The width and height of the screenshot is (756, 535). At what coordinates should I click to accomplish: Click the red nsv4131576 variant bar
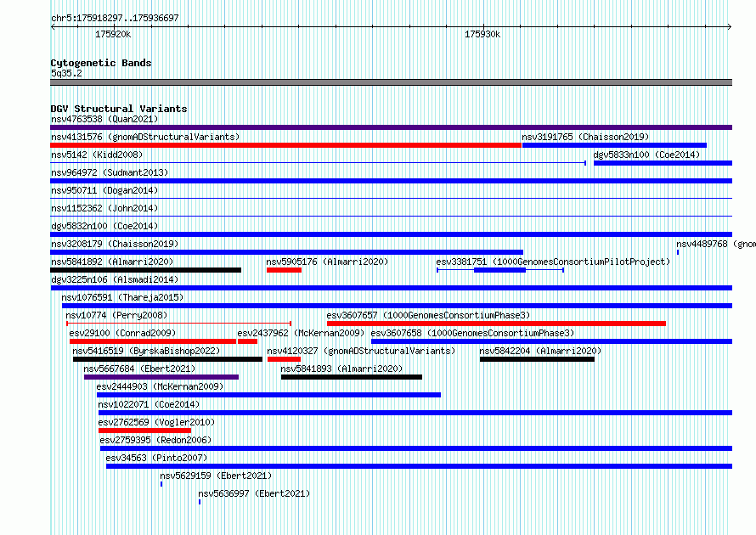[x=286, y=145]
